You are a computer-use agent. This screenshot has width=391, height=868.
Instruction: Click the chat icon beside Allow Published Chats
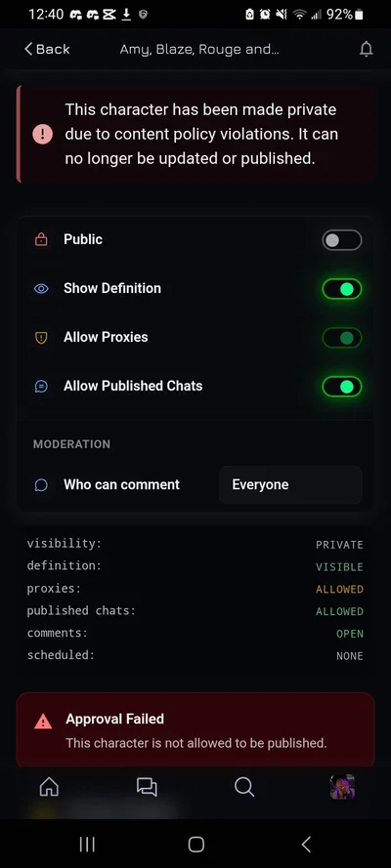pyautogui.click(x=41, y=386)
